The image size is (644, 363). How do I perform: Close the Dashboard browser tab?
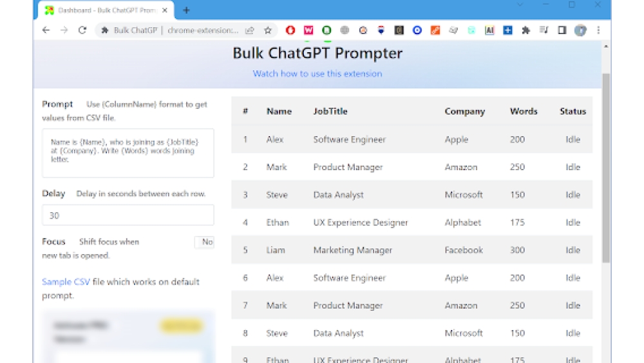(165, 10)
